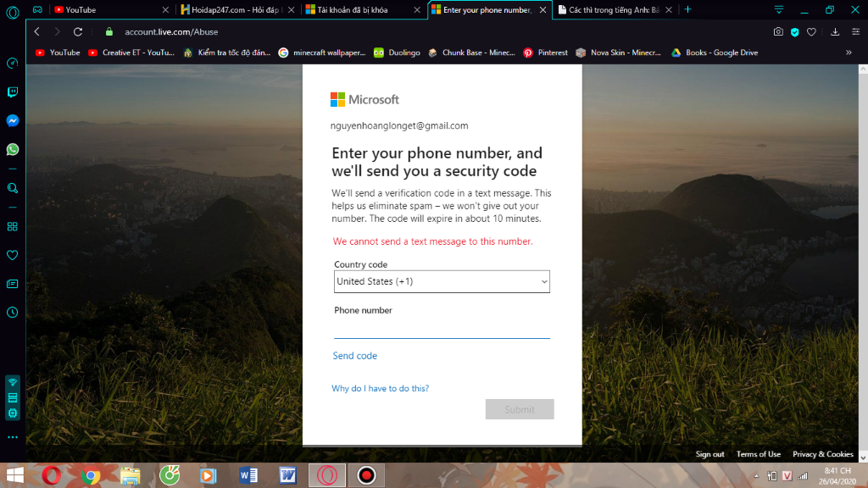Open the Privacy & Cookies link
Screen dimensions: 868x488
coord(822,454)
